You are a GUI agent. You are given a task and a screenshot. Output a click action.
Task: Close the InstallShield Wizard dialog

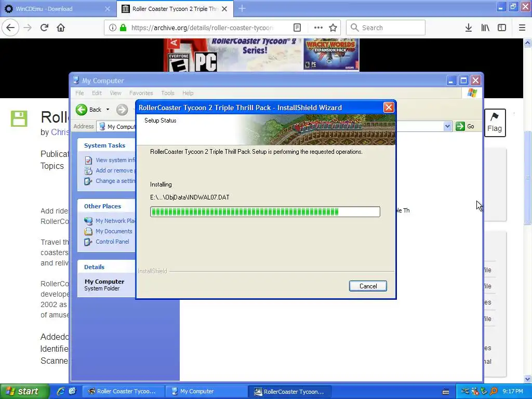389,107
